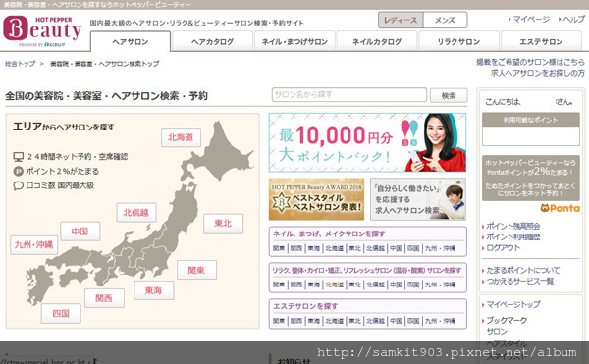The width and height of the screenshot is (589, 364).
Task: Open ポイント残高照会 link
Action: pyautogui.click(x=513, y=226)
